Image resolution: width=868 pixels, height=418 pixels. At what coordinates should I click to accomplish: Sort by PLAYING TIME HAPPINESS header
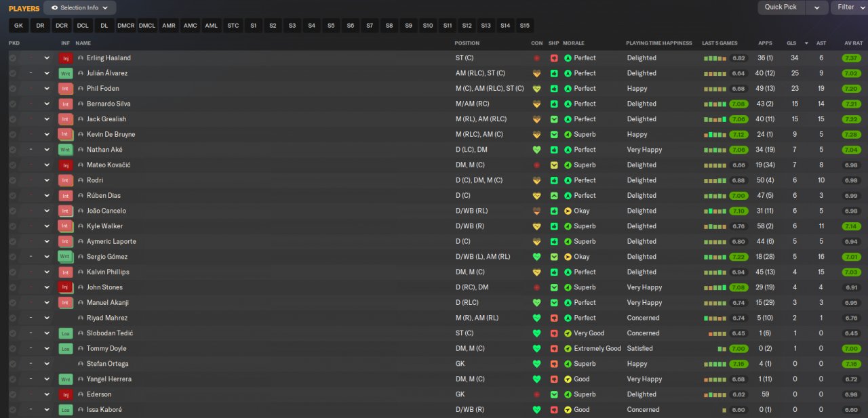pyautogui.click(x=659, y=43)
